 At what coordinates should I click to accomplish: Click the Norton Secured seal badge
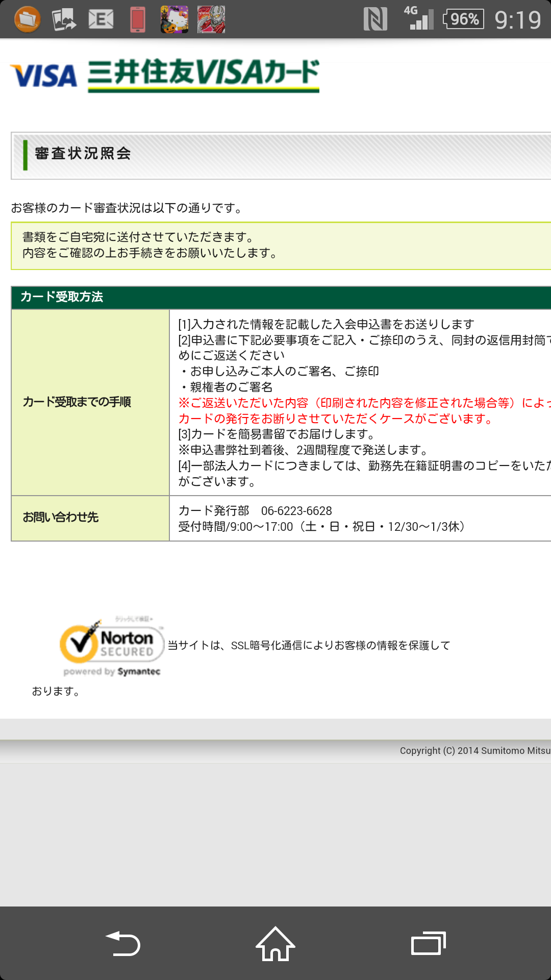coord(112,646)
